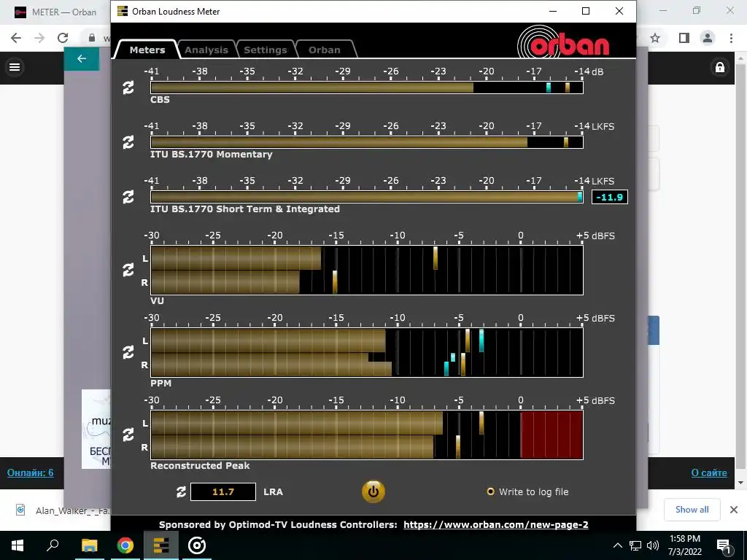The image size is (747, 560).
Task: Reload the browser page
Action: click(63, 38)
